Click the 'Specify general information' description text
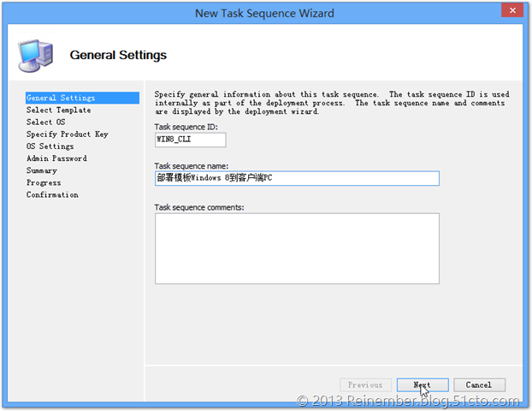532x411 pixels. coord(332,103)
